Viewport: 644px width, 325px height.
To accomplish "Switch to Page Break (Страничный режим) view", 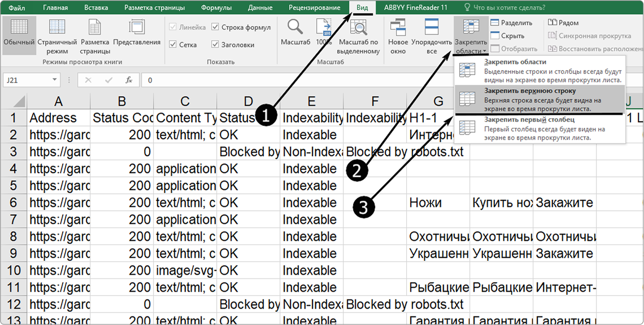I will click(x=57, y=37).
